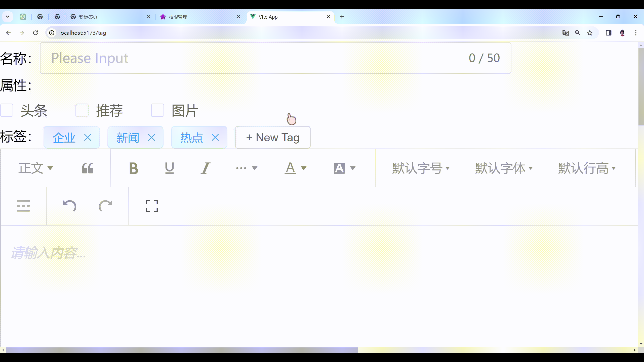Click the redo icon
644x362 pixels.
click(106, 206)
